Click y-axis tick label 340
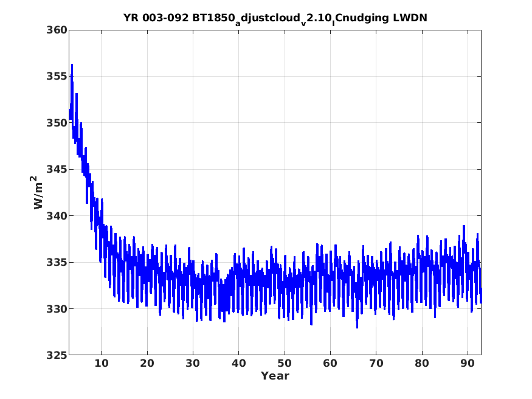 coord(57,216)
